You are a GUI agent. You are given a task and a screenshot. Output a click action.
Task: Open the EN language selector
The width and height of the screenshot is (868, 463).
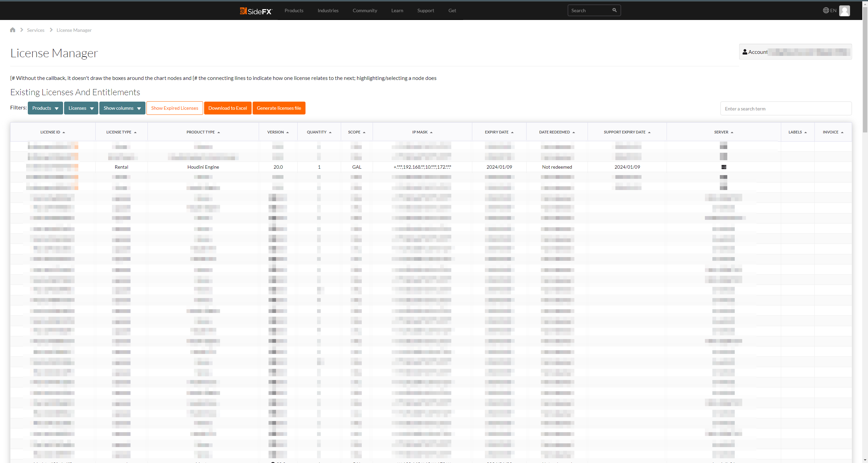(x=829, y=10)
